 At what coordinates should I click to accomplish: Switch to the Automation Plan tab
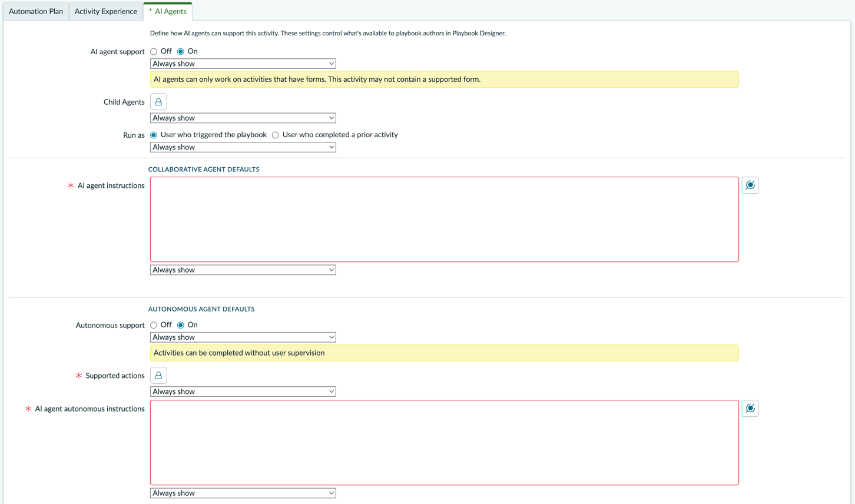36,11
